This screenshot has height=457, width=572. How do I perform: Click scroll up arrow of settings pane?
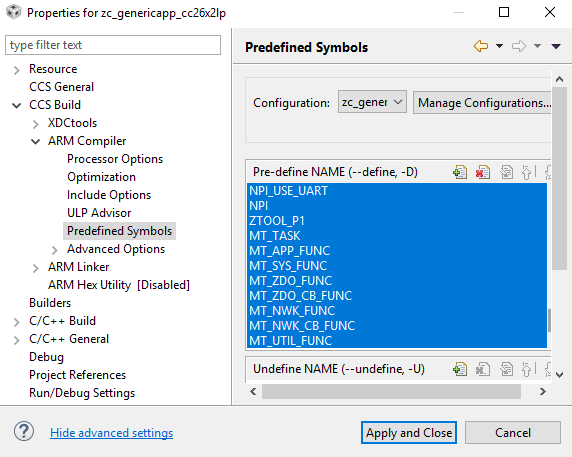[x=559, y=79]
